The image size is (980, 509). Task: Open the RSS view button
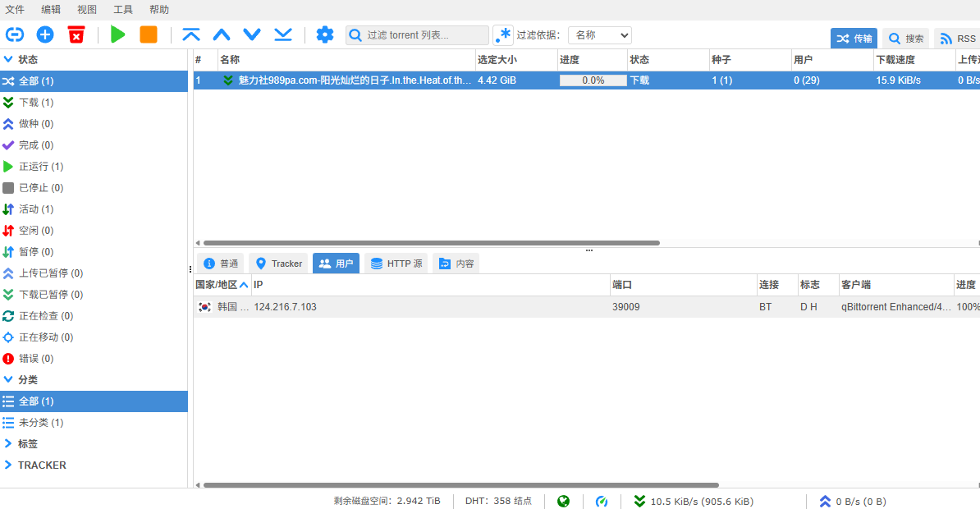(x=957, y=39)
